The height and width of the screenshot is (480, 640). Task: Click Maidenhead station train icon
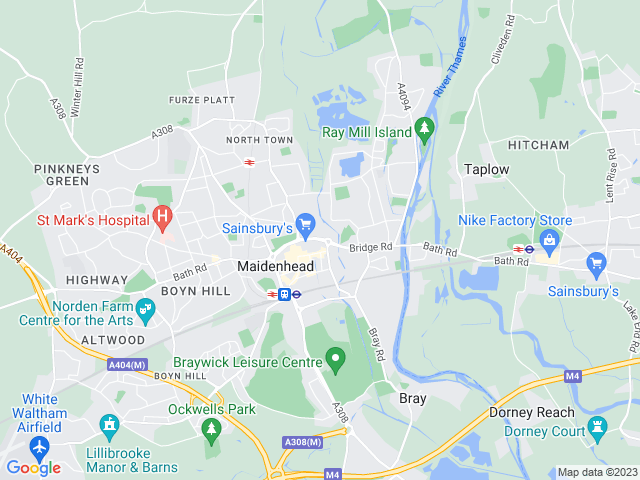click(x=284, y=294)
